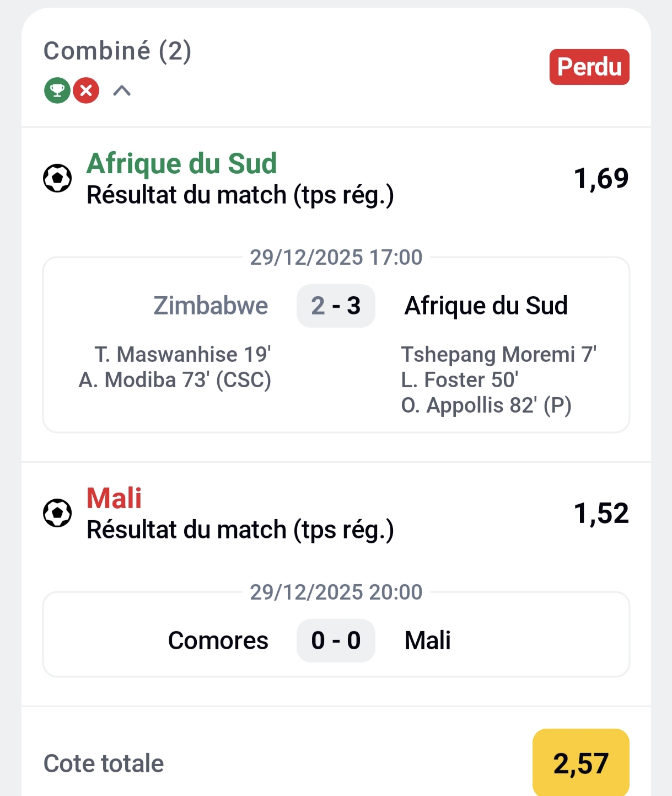Select the Comores team name

point(218,640)
